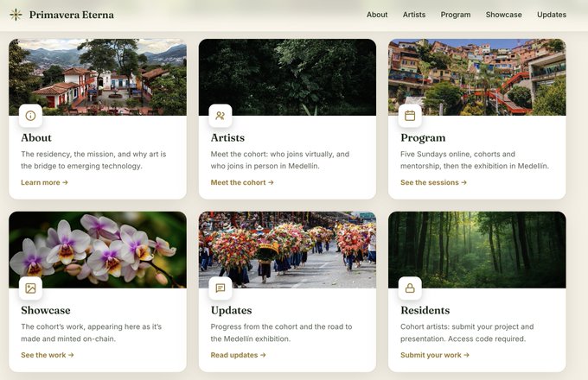This screenshot has width=588, height=380.
Task: Click the text 'made and minted on-chain.'
Action: point(68,339)
